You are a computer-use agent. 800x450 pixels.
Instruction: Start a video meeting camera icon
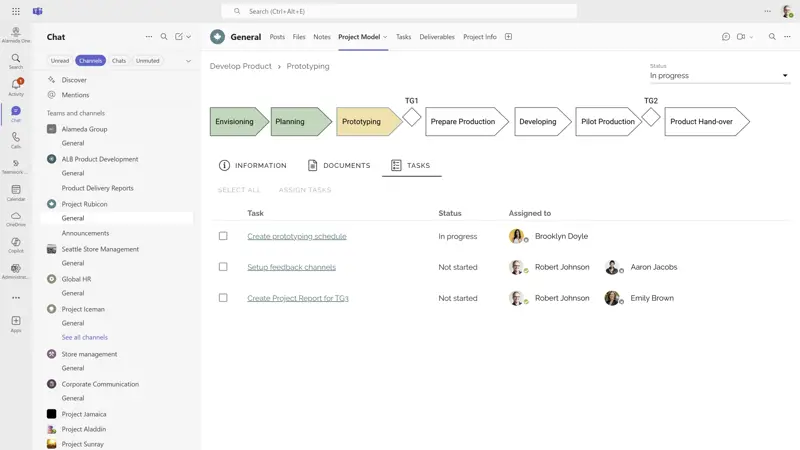click(741, 37)
